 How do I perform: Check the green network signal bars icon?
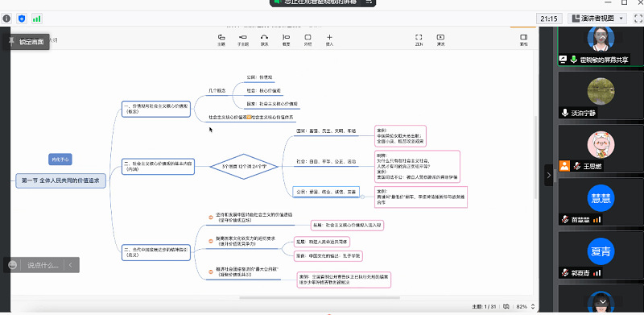pyautogui.click(x=36, y=19)
